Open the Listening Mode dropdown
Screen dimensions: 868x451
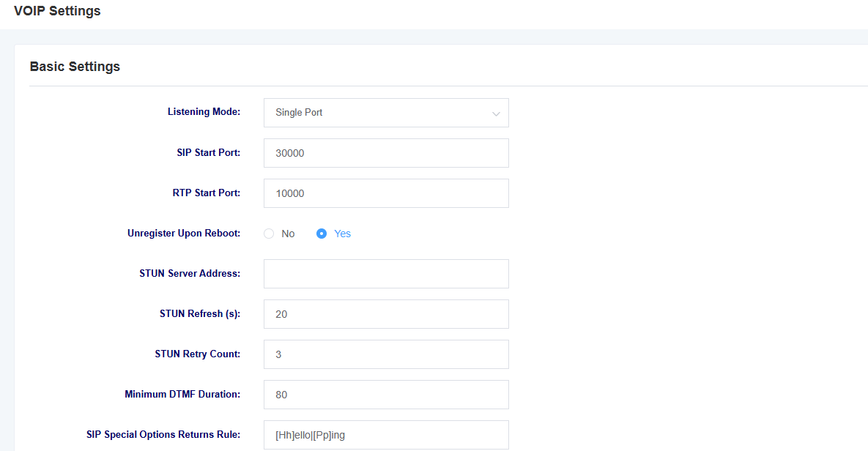(386, 113)
